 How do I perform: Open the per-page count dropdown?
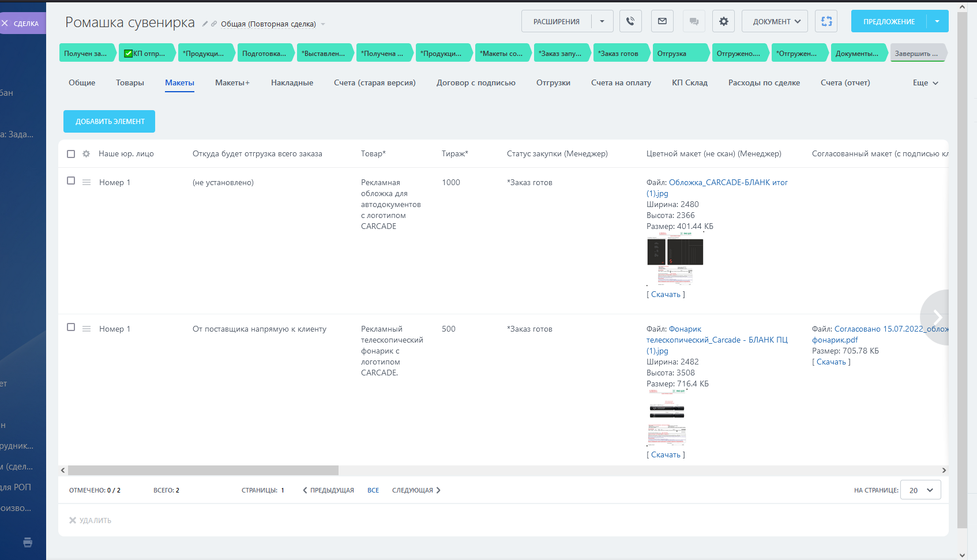point(920,490)
